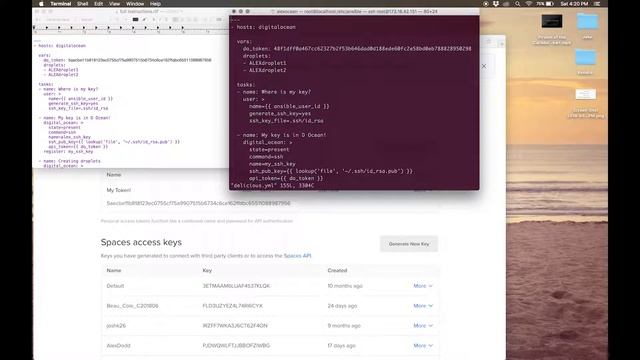Viewport: 640px width, 360px height.
Task: Click the terminal line name: Where is my key?
Action: (274, 92)
